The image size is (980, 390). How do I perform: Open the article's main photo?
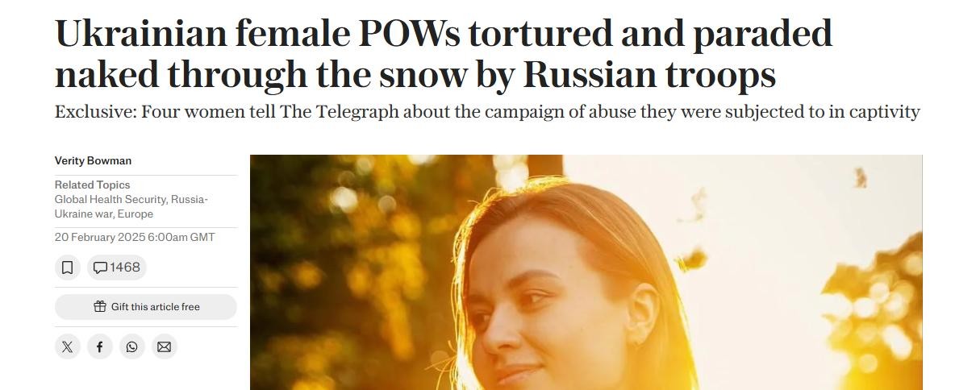pyautogui.click(x=586, y=272)
